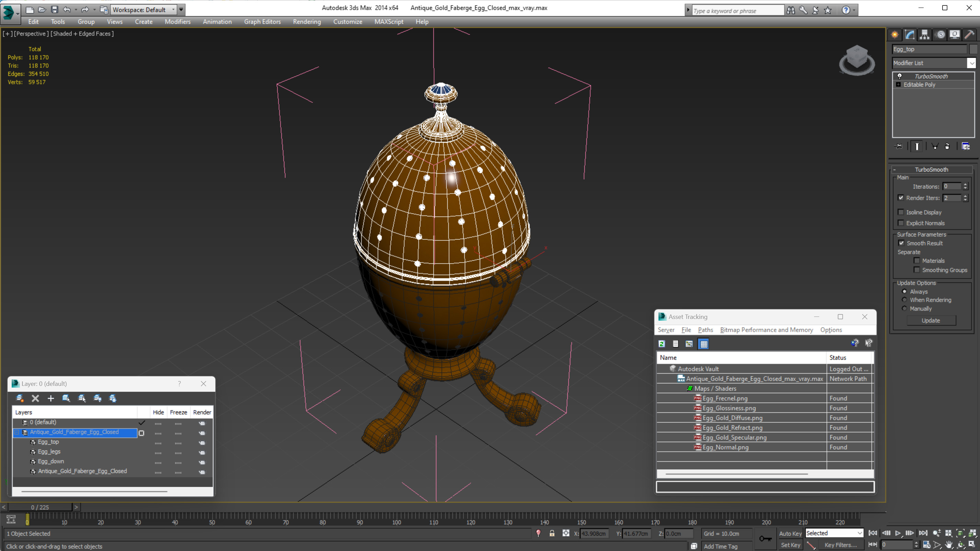Expand the Editable Poly plus sign
Viewport: 980px width, 551px height.
click(898, 84)
